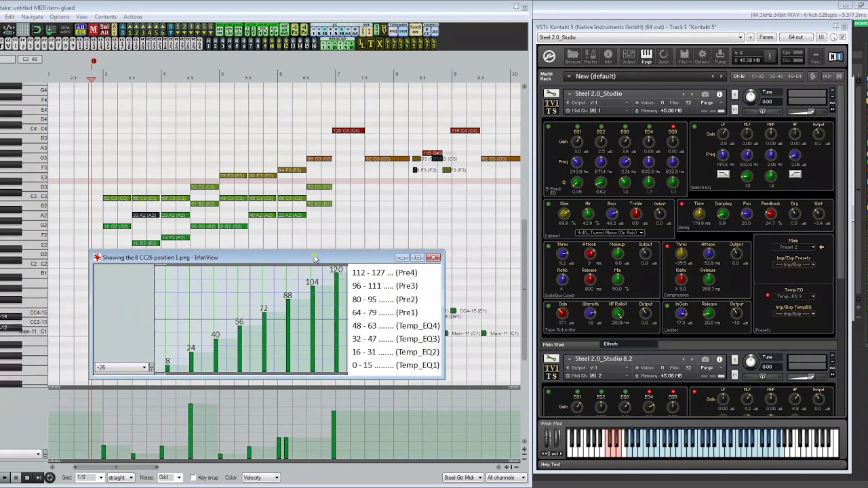Enable Key snap checkbox
868x488 pixels.
pyautogui.click(x=193, y=478)
